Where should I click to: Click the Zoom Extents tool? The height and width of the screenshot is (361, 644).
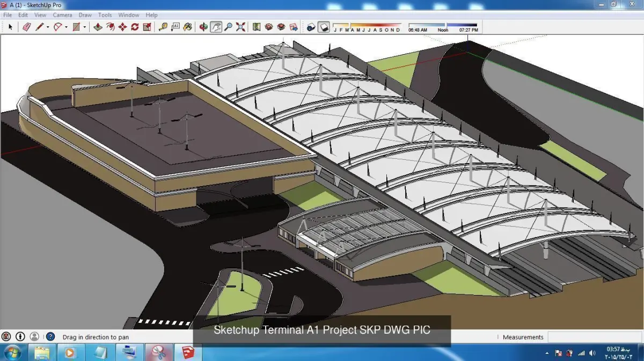pos(240,27)
